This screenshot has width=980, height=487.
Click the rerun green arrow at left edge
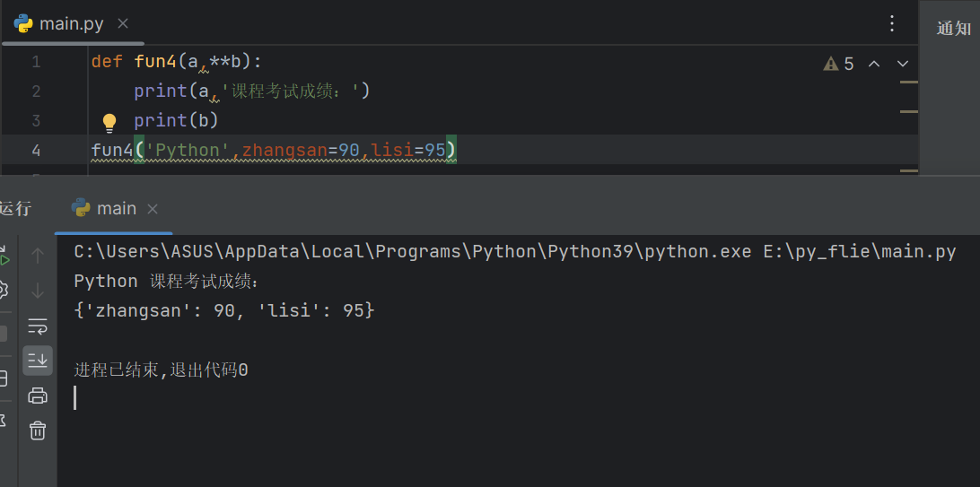(4, 258)
